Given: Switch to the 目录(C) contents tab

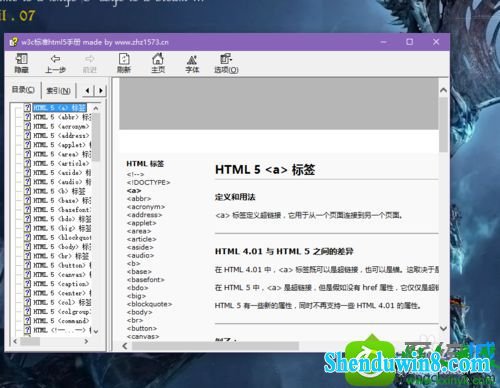Looking at the screenshot, I should 23,90.
